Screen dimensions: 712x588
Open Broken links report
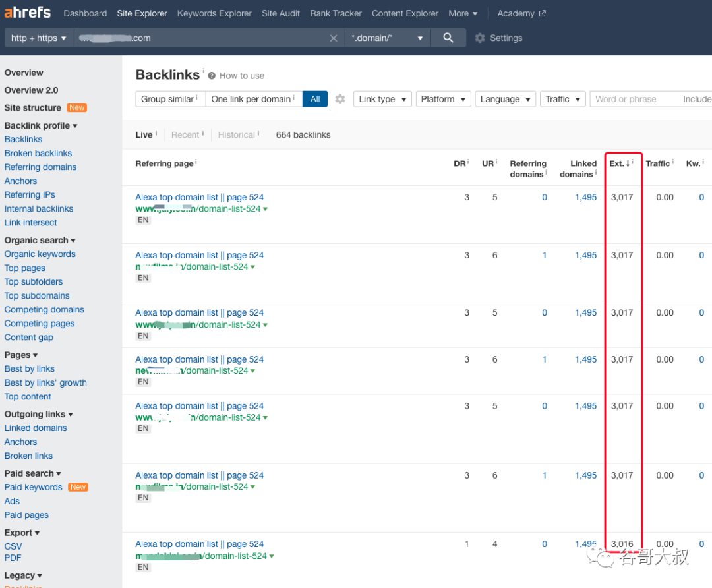(28, 456)
